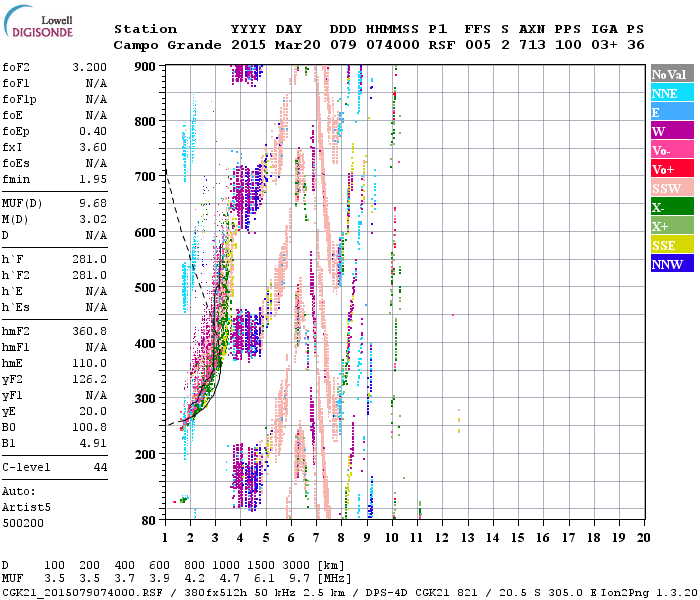Click the FFS value 005
Viewport: 700px width, 600px height.
coord(478,45)
